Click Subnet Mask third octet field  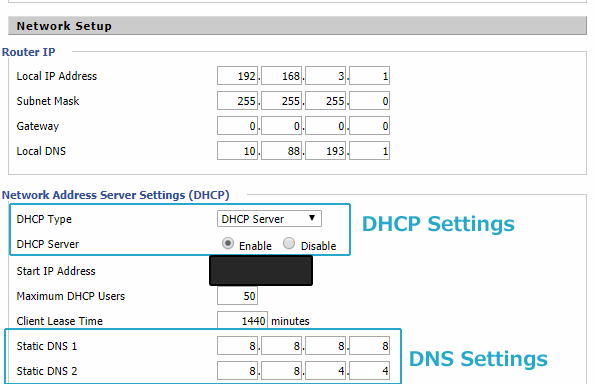[x=326, y=101]
